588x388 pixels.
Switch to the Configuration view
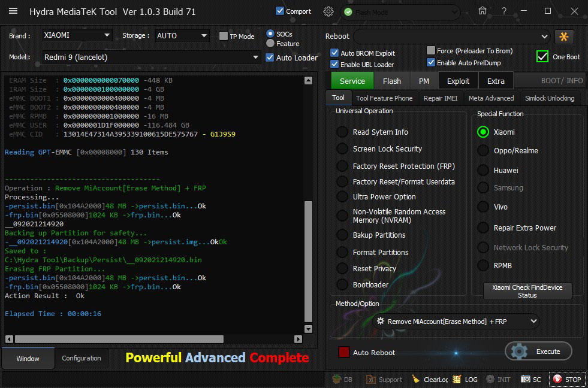[82, 358]
